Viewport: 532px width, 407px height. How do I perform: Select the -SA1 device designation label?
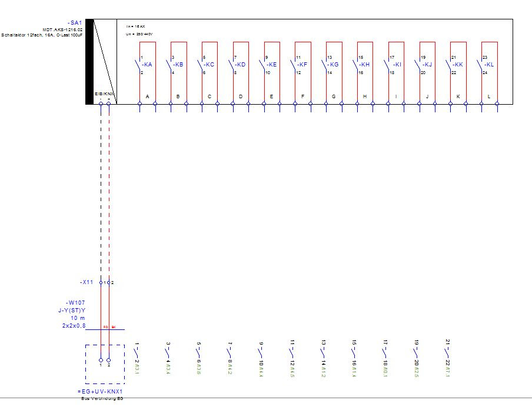(75, 23)
